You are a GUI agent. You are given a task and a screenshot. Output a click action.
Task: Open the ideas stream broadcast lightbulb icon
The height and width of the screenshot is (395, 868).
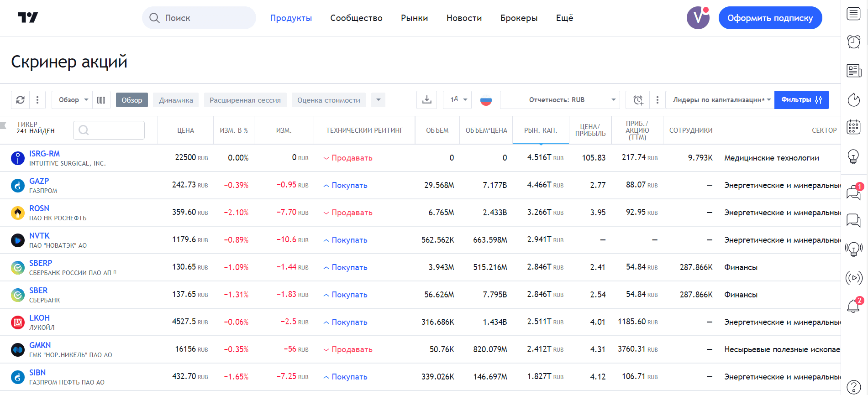coord(853,249)
